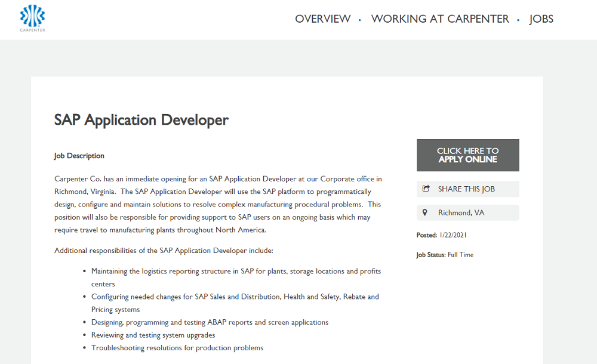Click the Additional responsibilities sentence
The height and width of the screenshot is (364, 597).
pos(164,251)
